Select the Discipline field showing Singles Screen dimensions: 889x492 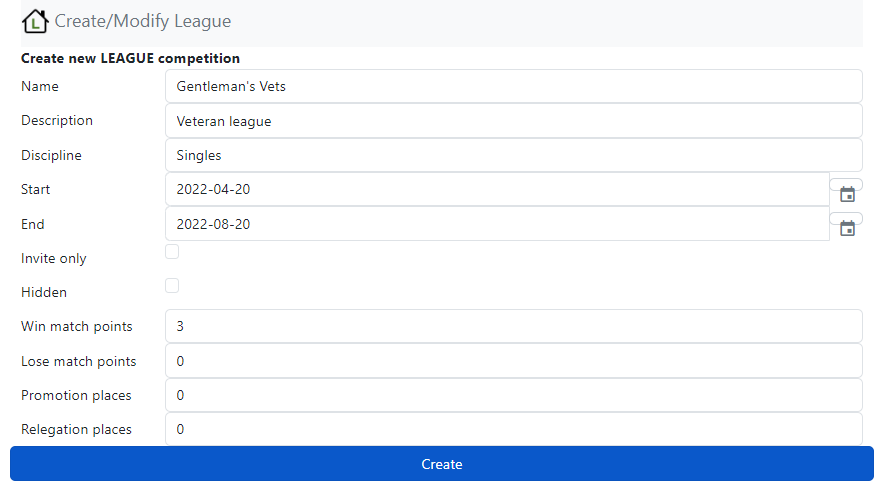click(513, 155)
